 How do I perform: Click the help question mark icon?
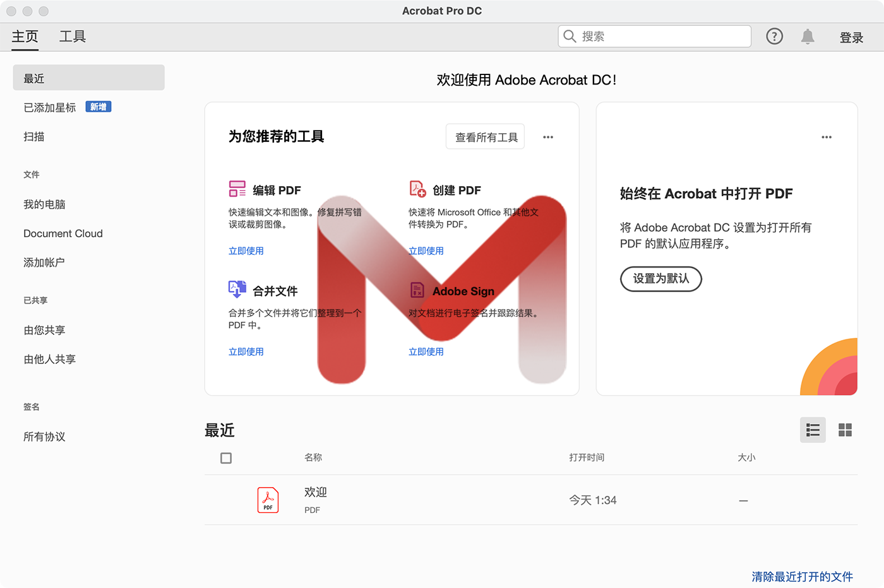click(x=774, y=37)
